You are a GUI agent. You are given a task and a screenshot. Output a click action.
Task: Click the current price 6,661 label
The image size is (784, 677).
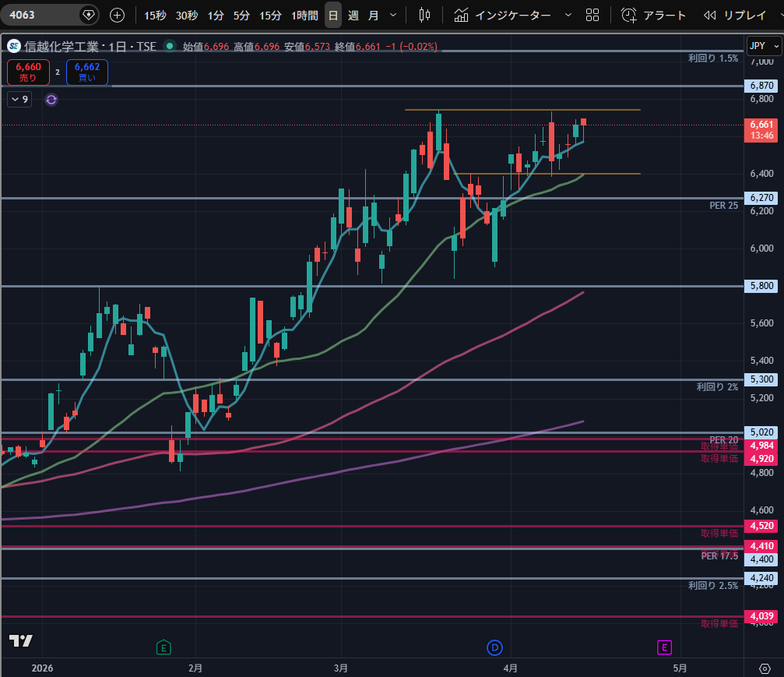coord(761,129)
